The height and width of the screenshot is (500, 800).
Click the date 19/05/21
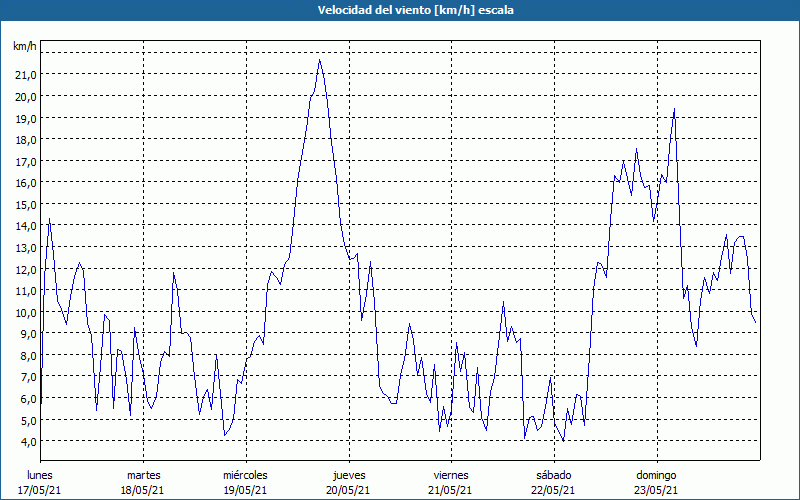point(245,490)
